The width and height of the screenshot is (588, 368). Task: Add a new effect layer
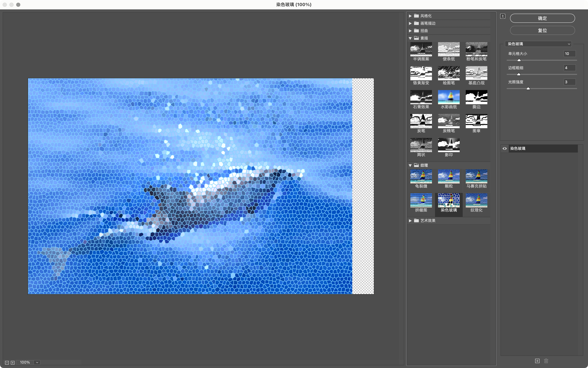pyautogui.click(x=537, y=361)
